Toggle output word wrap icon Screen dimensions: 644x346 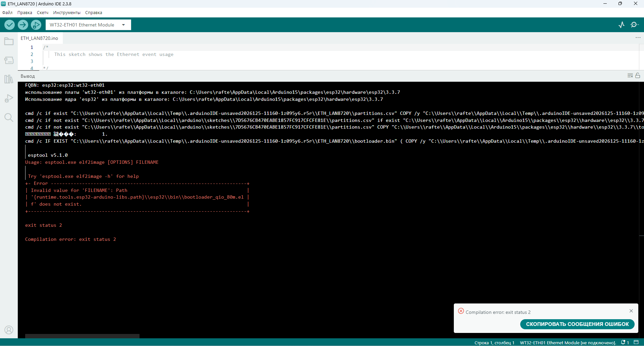pyautogui.click(x=630, y=76)
